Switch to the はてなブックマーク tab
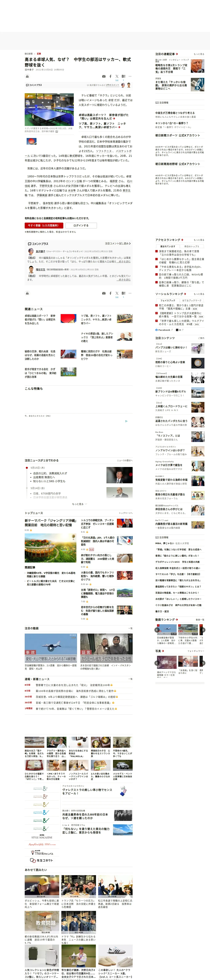The image size is (210, 980). tap(192, 301)
